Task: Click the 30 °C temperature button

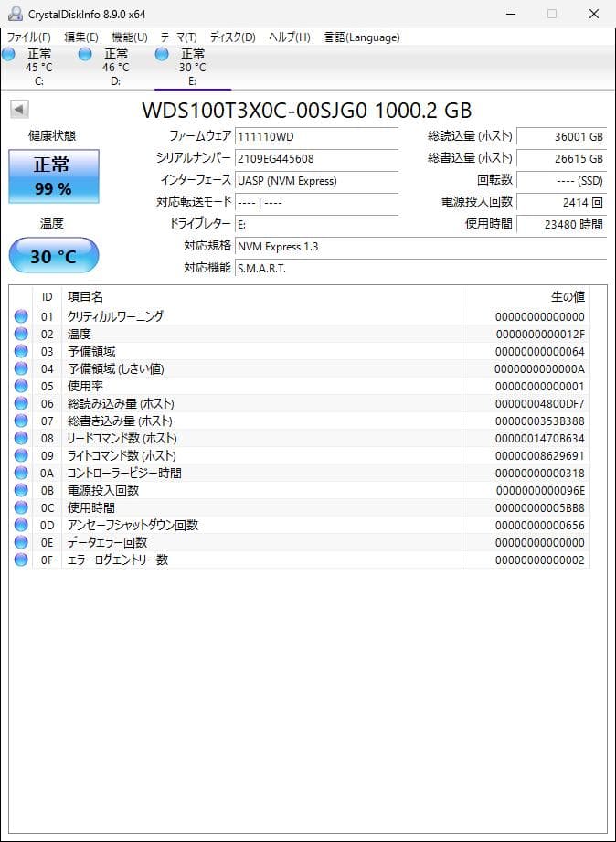Action: pyautogui.click(x=54, y=256)
